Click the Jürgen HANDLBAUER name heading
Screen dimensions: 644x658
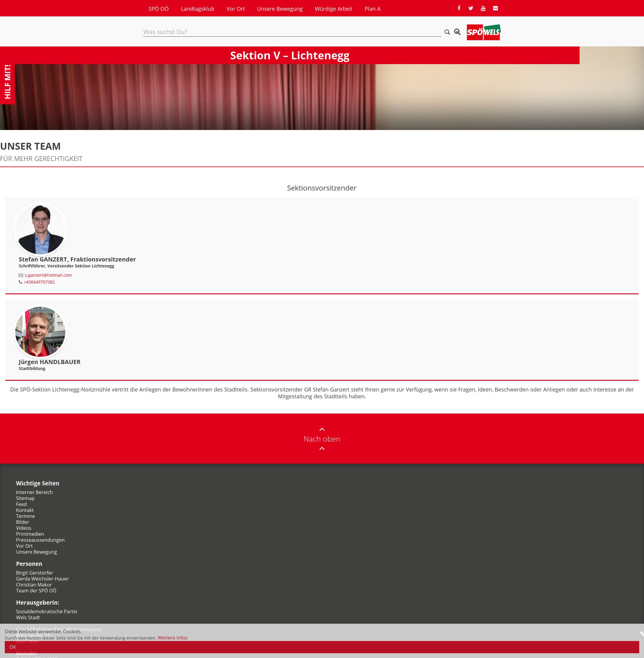point(49,362)
